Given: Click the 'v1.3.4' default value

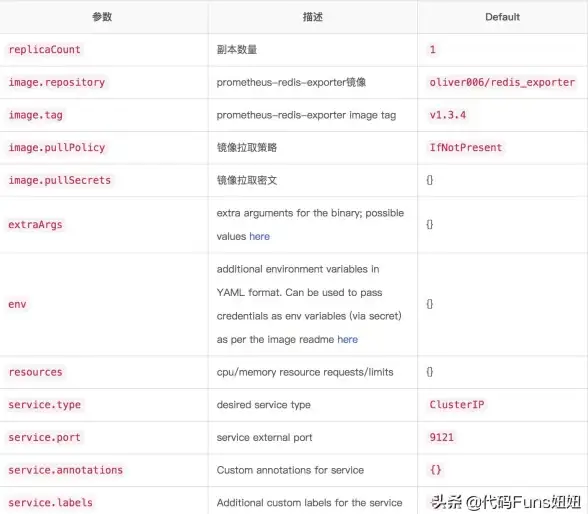Looking at the screenshot, I should pos(448,115).
